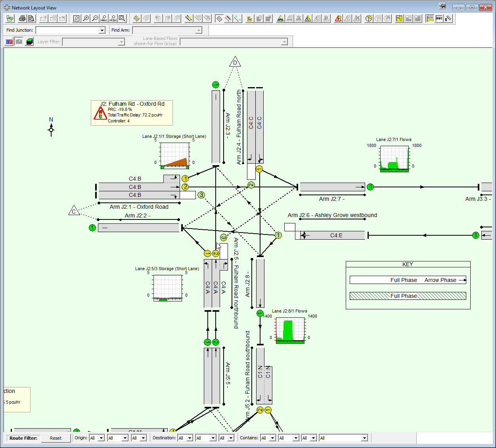Select the Arm J2:1 - Oxford Road label
Screen dimensions: 496x448
tap(139, 207)
